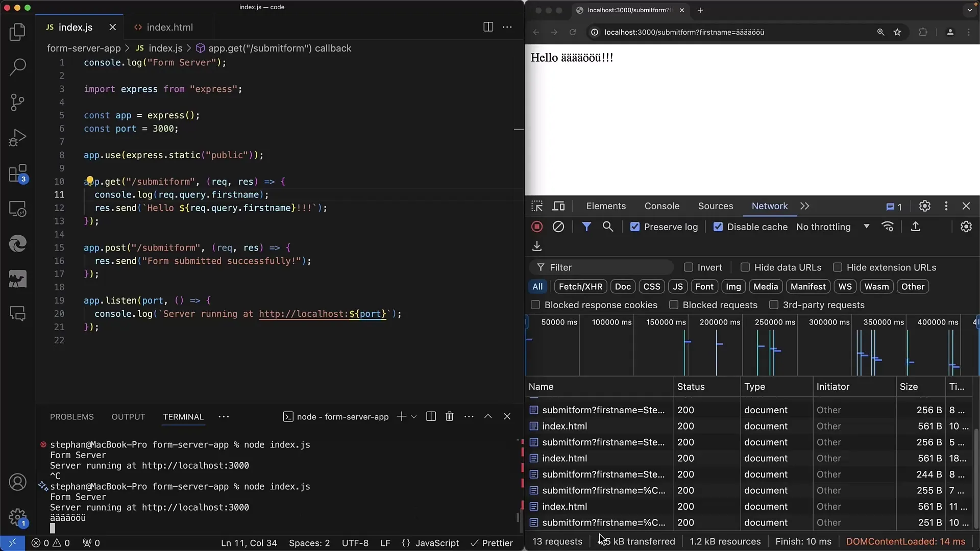Click the Elements panel icon in DevTools
This screenshot has width=980, height=551.
(x=606, y=206)
